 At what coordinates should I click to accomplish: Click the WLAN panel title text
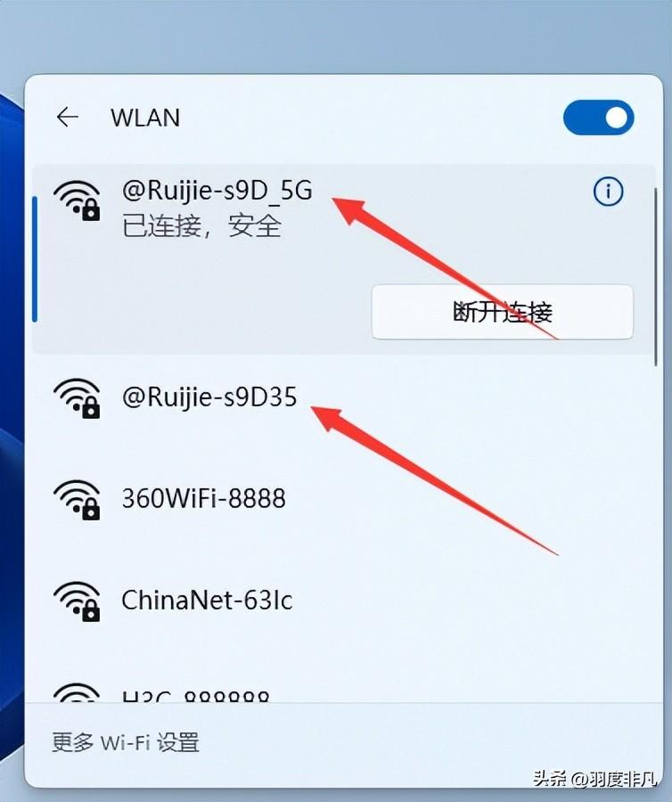(x=145, y=118)
